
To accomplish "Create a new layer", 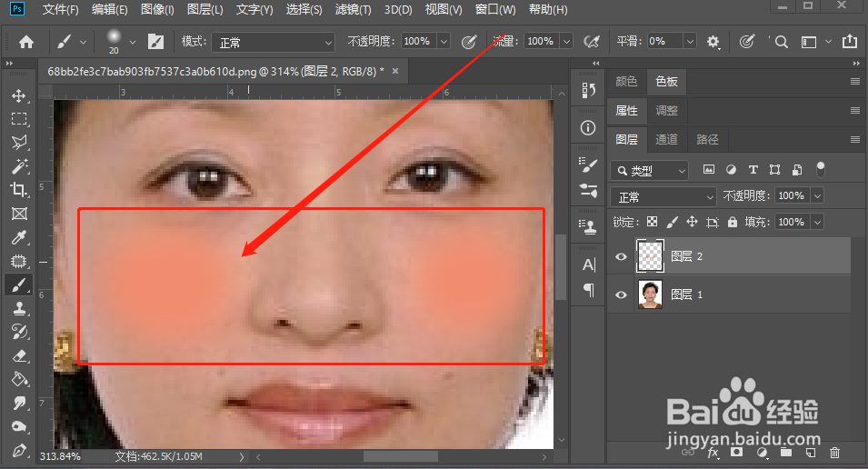I will [x=811, y=453].
